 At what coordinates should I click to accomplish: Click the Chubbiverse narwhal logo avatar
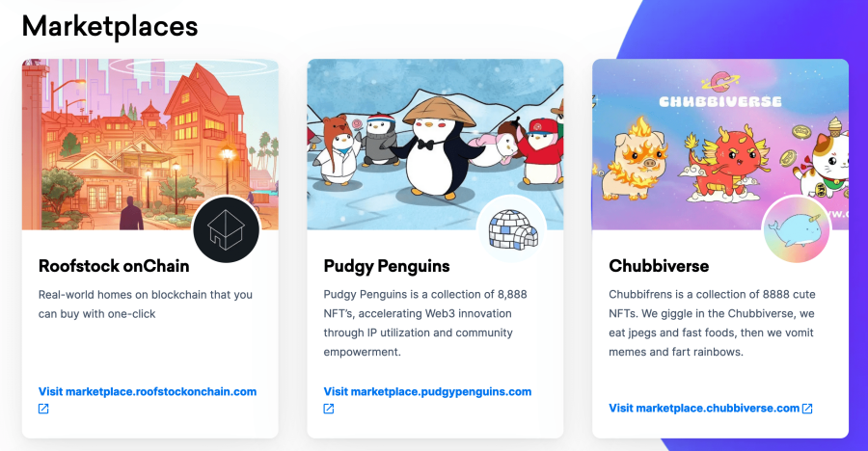click(x=797, y=229)
